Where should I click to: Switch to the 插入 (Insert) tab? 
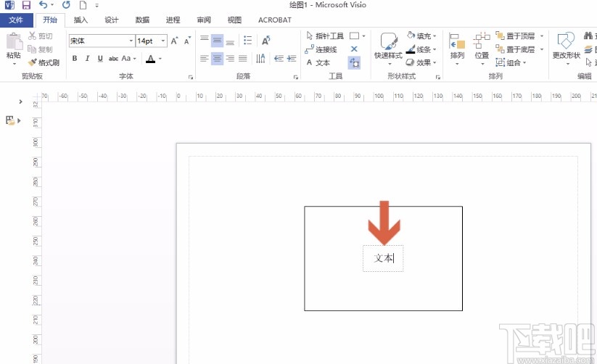81,20
